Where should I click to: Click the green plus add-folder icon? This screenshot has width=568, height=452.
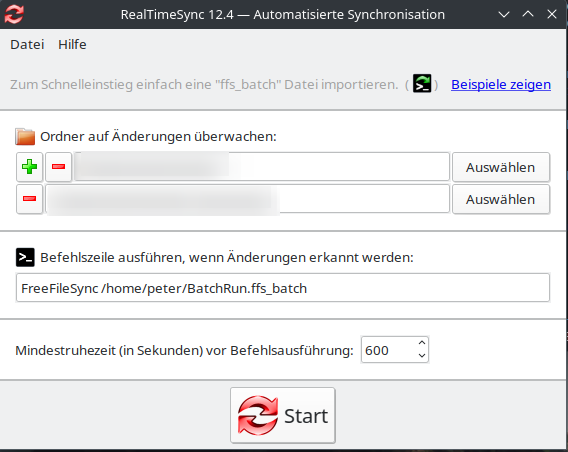pos(29,167)
